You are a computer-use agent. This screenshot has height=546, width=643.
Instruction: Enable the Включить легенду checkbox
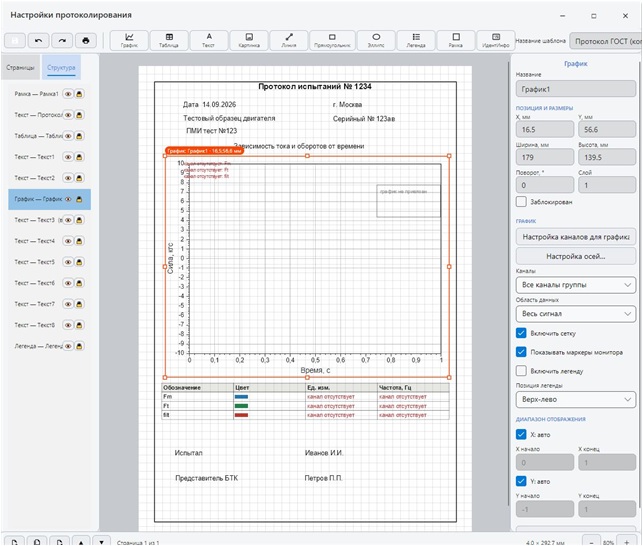[x=521, y=370]
